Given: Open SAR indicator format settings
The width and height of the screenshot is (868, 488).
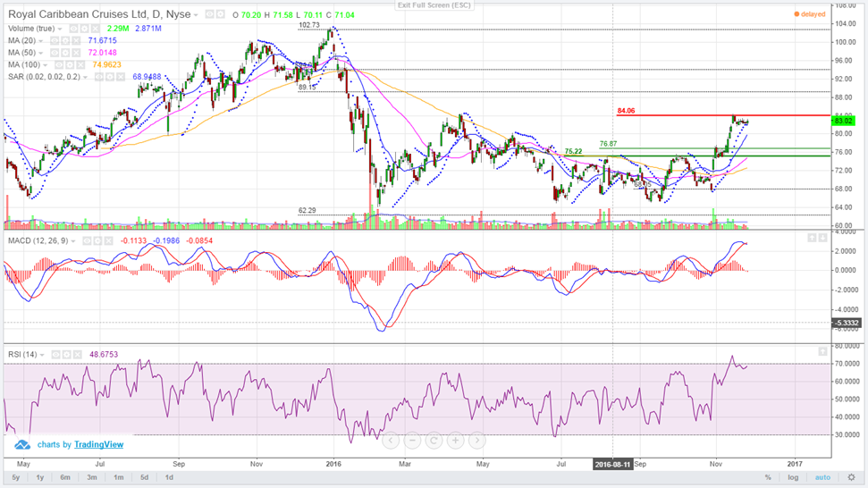Looking at the screenshot, I should (x=110, y=77).
